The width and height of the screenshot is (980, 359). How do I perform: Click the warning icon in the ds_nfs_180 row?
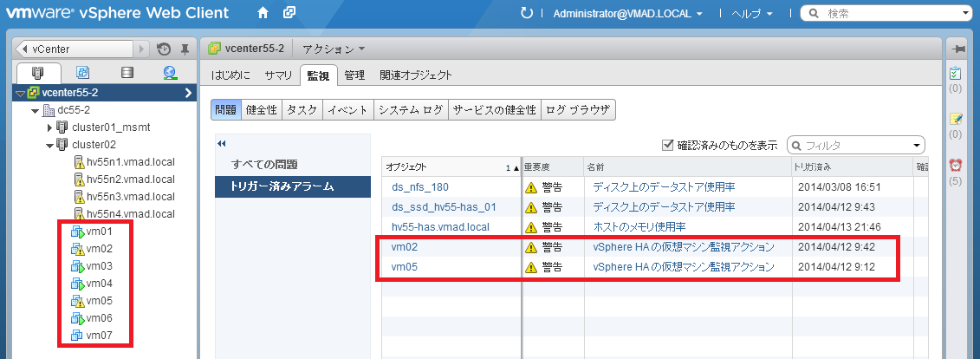click(531, 187)
